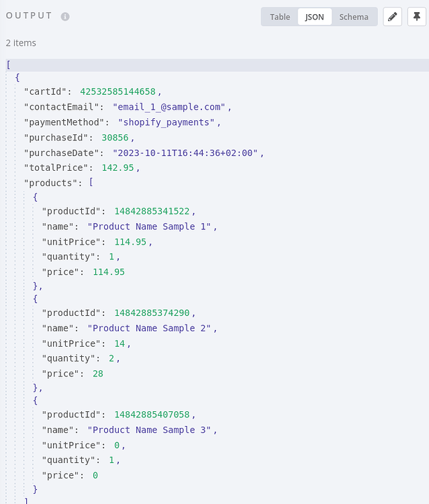
Task: Click the cartId value 42532585144658
Action: (117, 91)
